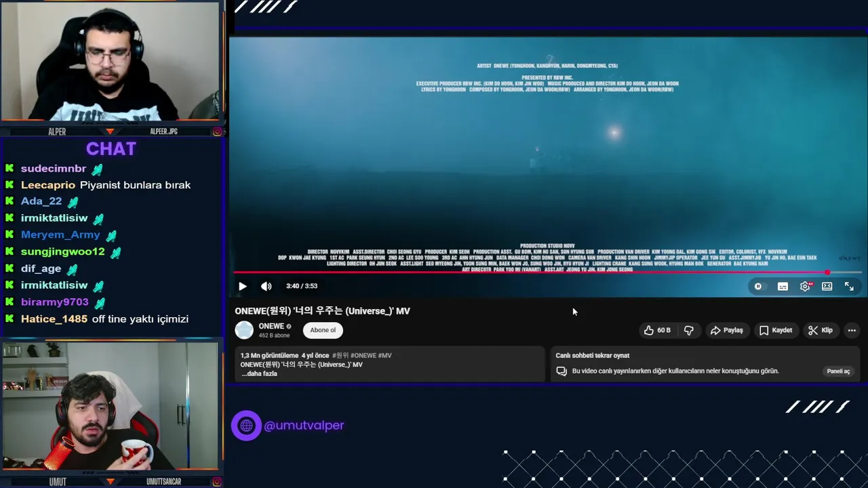This screenshot has height=488, width=868.
Task: Open the chat replay panel with Paneli aç
Action: 838,371
